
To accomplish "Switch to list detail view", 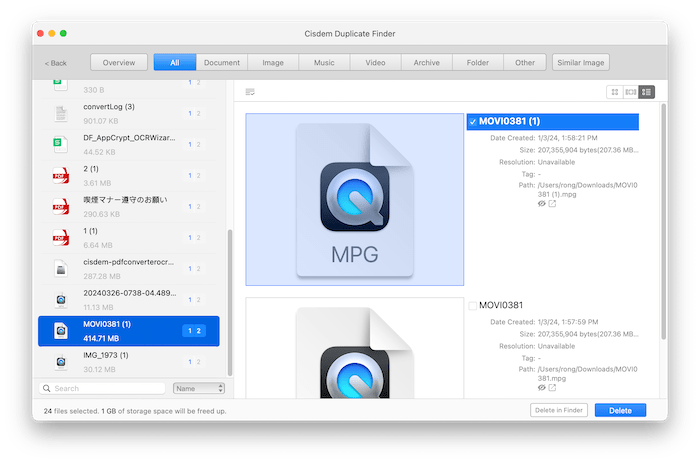I will 646,92.
